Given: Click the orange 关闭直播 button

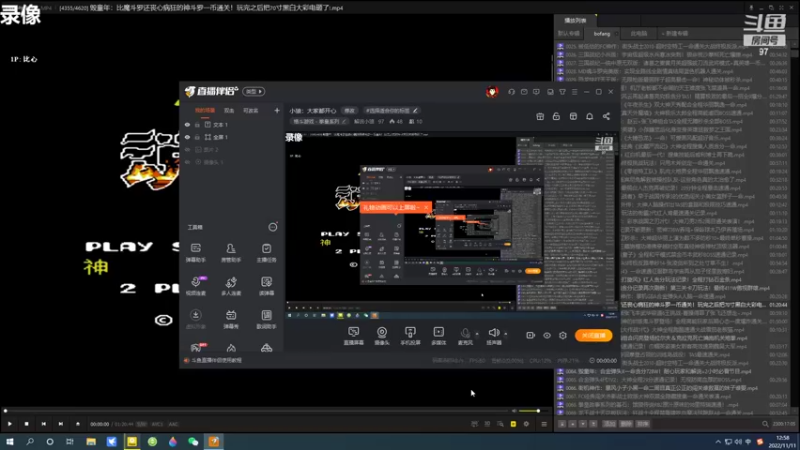Looking at the screenshot, I should pos(593,335).
